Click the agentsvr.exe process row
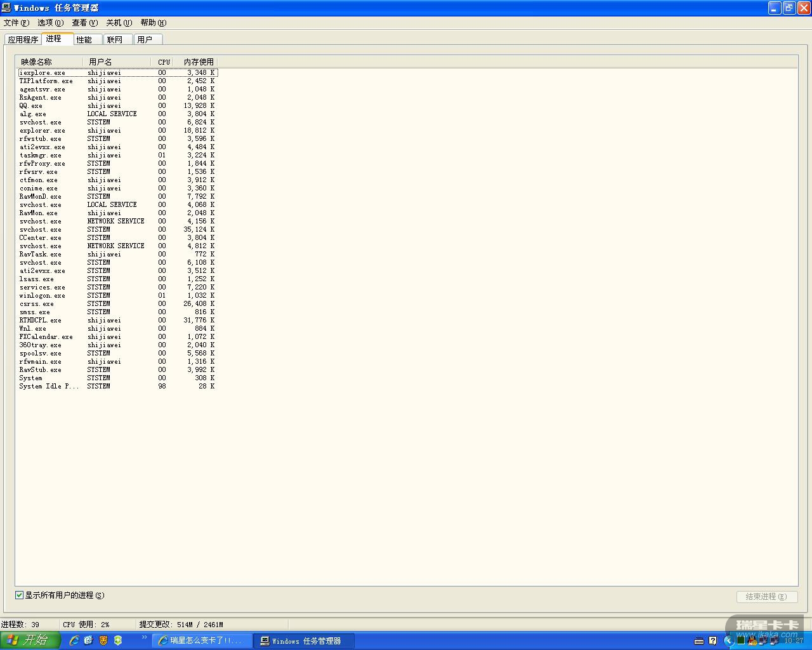The width and height of the screenshot is (812, 650). pyautogui.click(x=118, y=90)
